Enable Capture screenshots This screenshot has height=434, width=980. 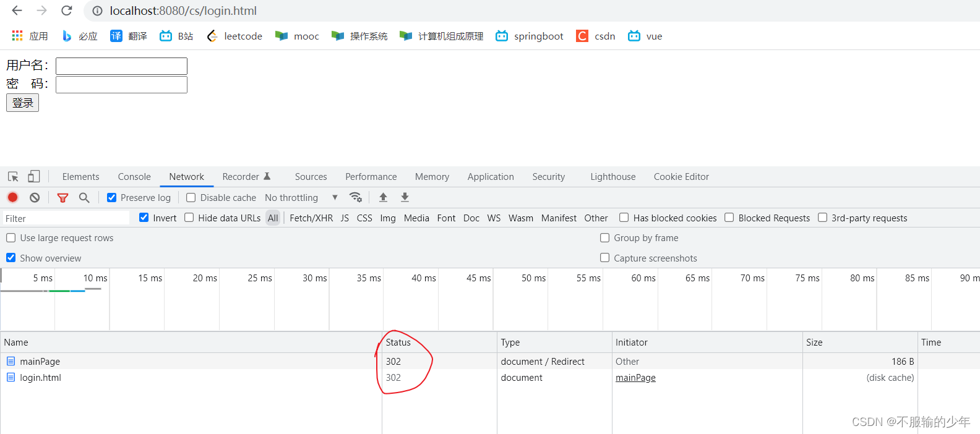tap(604, 258)
